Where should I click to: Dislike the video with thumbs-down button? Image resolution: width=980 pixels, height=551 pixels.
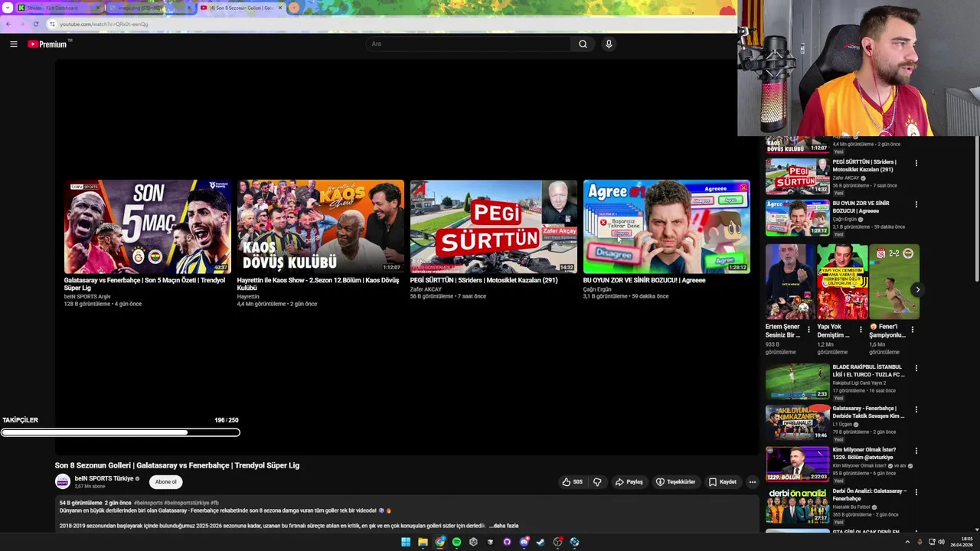coord(597,482)
